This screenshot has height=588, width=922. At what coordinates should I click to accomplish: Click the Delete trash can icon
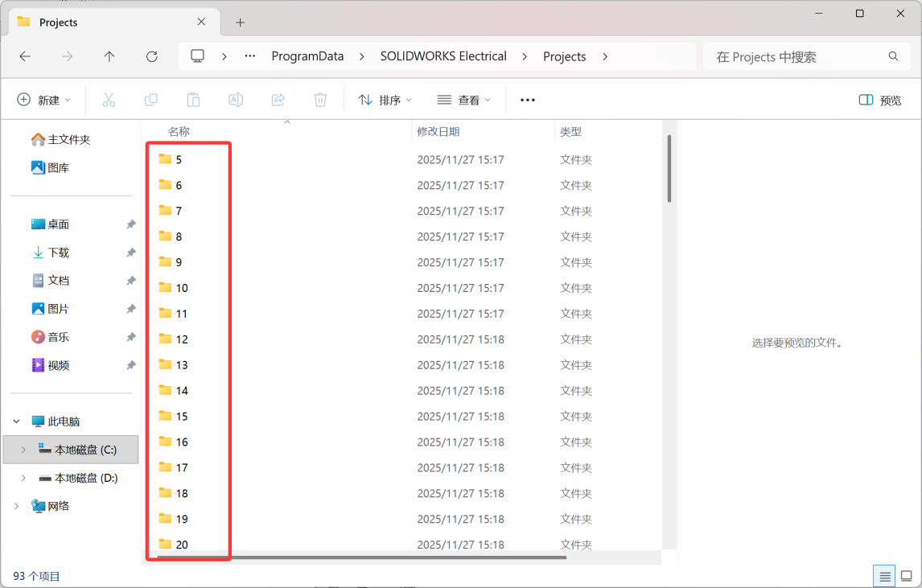pyautogui.click(x=320, y=100)
